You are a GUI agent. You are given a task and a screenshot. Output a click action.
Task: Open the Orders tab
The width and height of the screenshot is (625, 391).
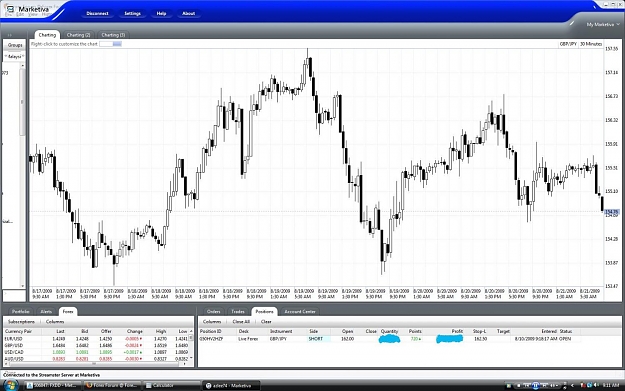(214, 312)
